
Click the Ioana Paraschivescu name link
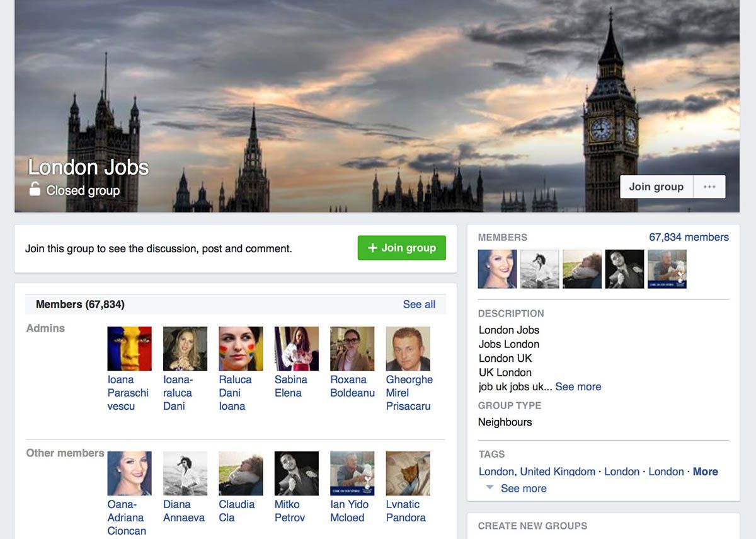point(129,393)
